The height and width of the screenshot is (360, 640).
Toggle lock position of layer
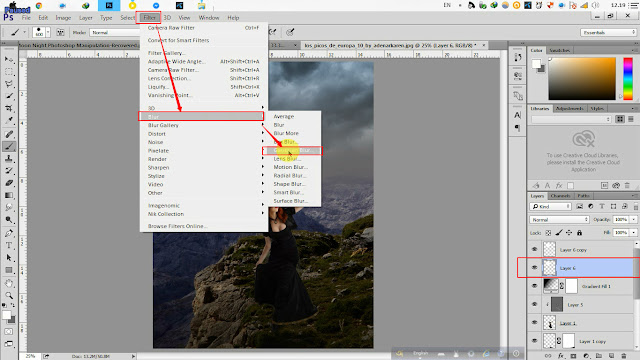click(569, 233)
